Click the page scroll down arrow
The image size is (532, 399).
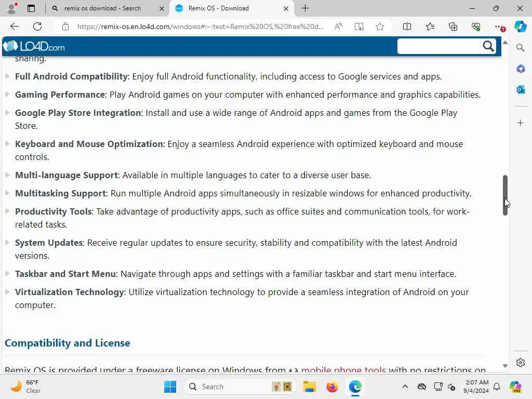(x=505, y=366)
